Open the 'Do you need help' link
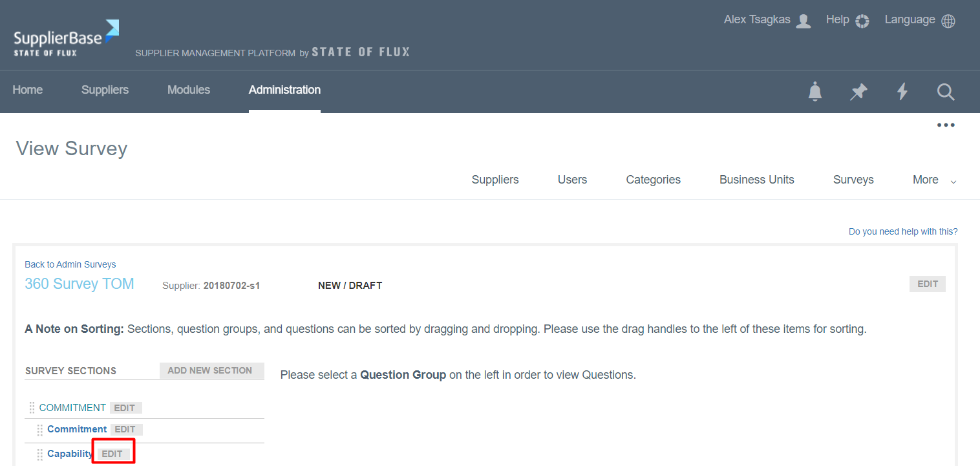Image resolution: width=980 pixels, height=466 pixels. [x=903, y=231]
